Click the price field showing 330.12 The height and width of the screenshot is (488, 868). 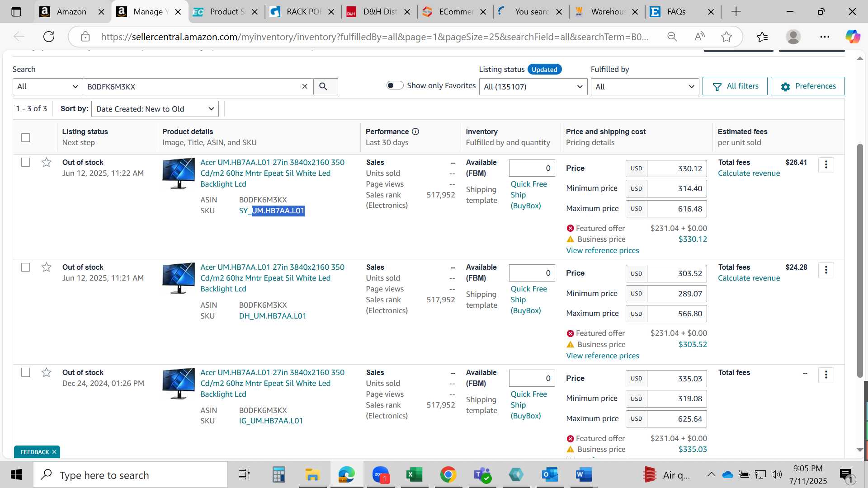click(677, 169)
